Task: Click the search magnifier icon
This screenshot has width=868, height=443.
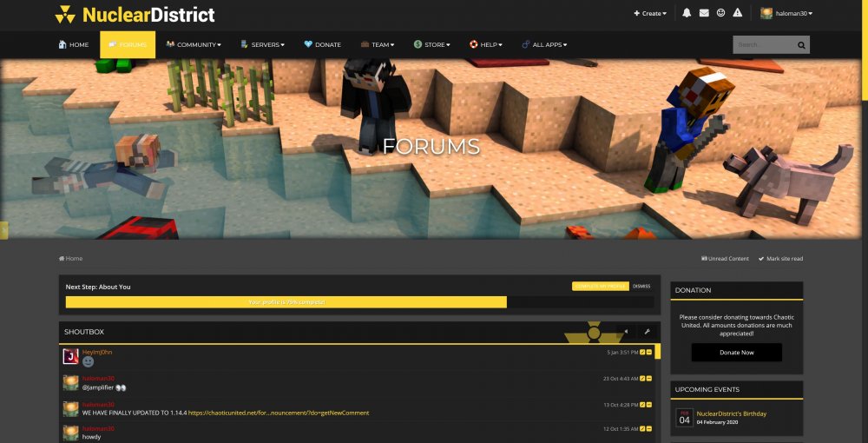Action: coord(801,45)
